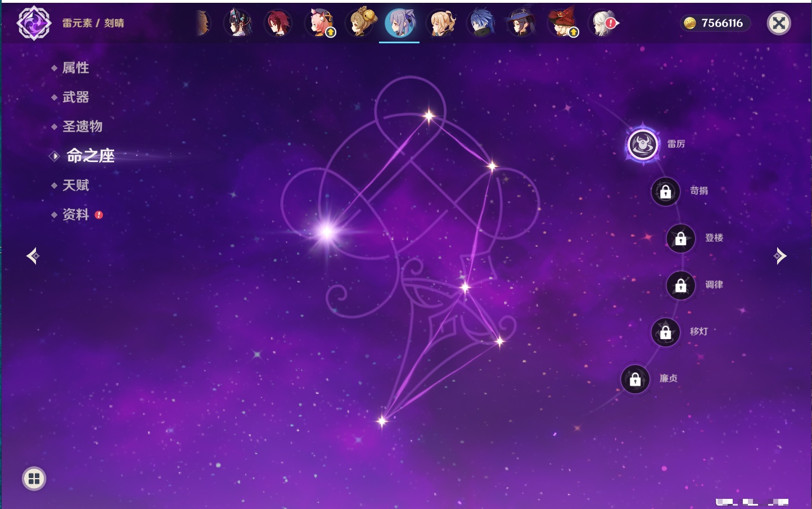The width and height of the screenshot is (812, 509).
Task: Switch to the white-haired character with alert
Action: coord(603,23)
